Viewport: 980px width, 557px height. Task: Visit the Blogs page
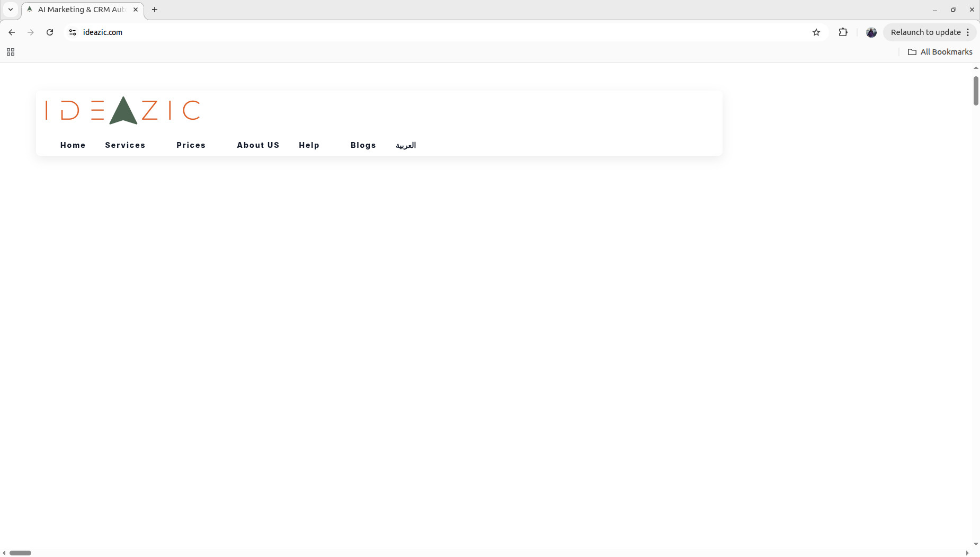363,145
